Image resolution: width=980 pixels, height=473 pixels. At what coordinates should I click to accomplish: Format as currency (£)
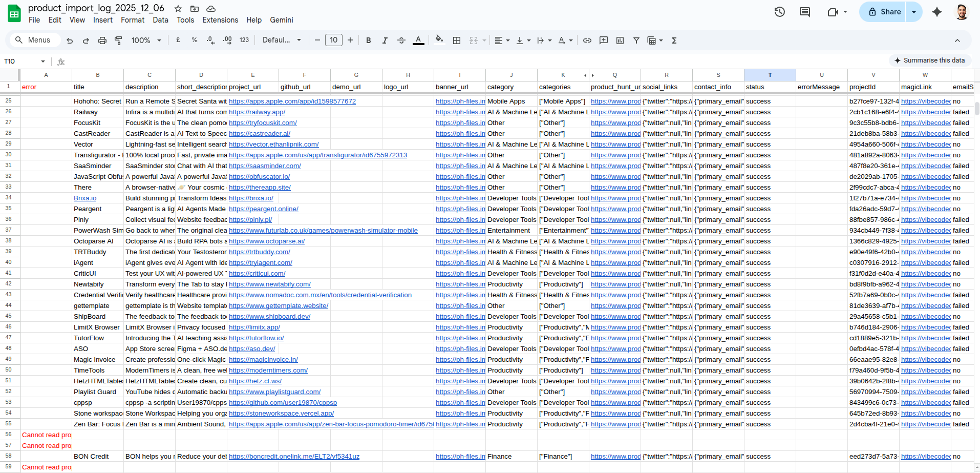pyautogui.click(x=178, y=40)
